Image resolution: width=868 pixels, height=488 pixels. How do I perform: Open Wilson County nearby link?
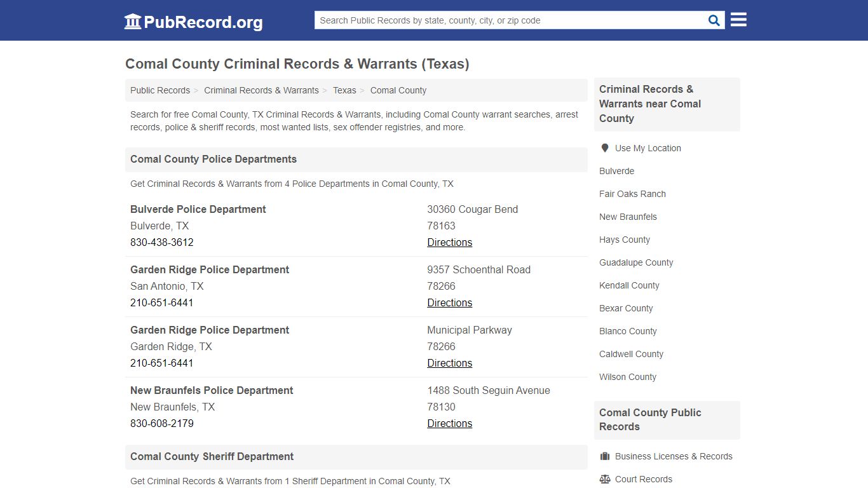(628, 377)
